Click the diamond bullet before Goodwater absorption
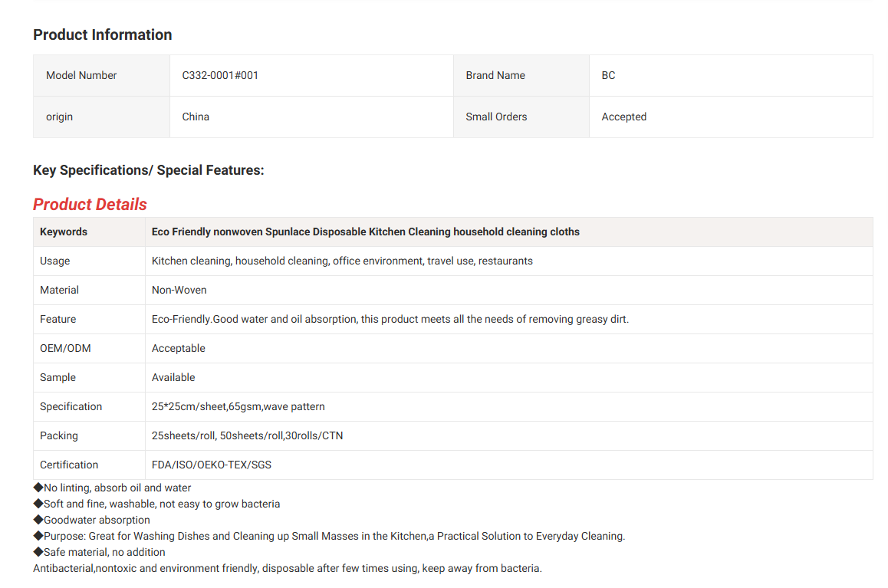The height and width of the screenshot is (588, 888). (38, 520)
